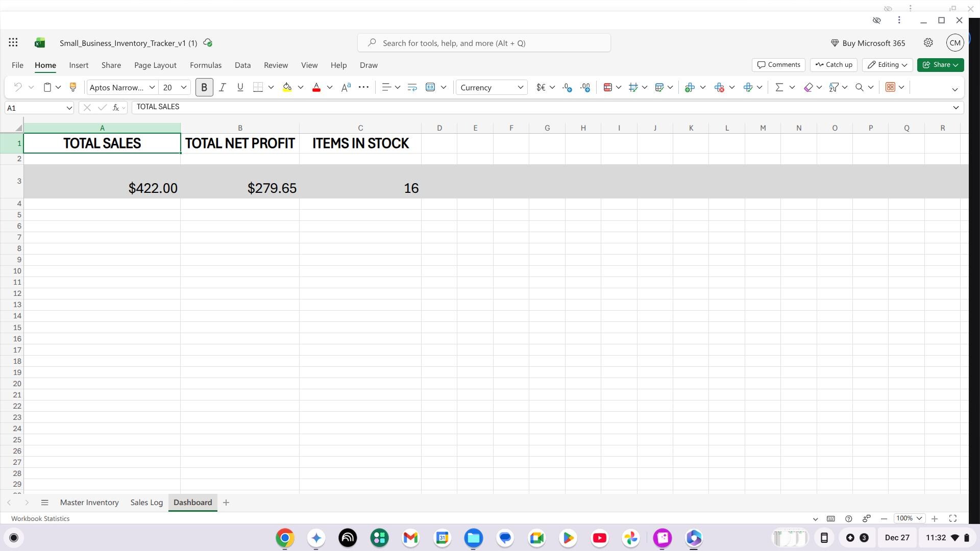Open the Comments pane
The width and height of the screenshot is (980, 551).
(x=778, y=65)
